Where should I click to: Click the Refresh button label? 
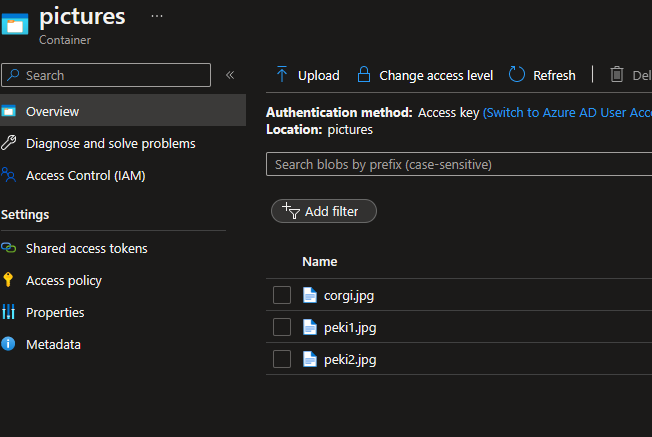coord(554,75)
